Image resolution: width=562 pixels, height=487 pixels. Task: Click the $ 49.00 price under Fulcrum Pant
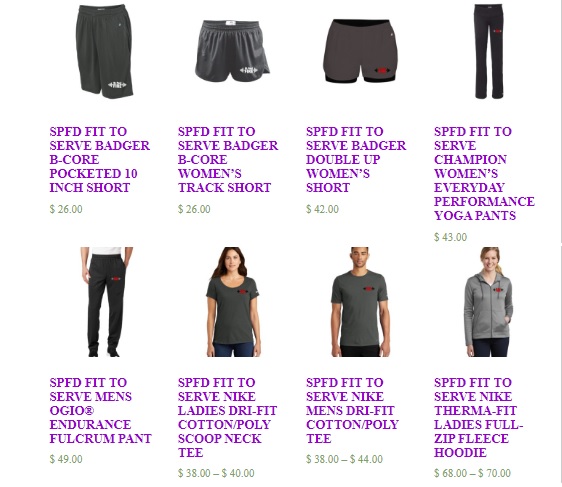tap(66, 459)
